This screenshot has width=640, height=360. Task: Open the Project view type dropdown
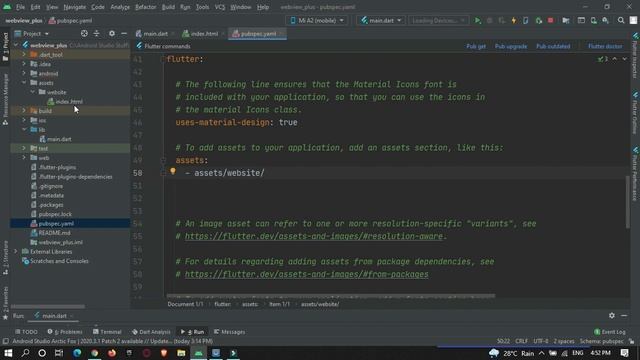(x=32, y=33)
